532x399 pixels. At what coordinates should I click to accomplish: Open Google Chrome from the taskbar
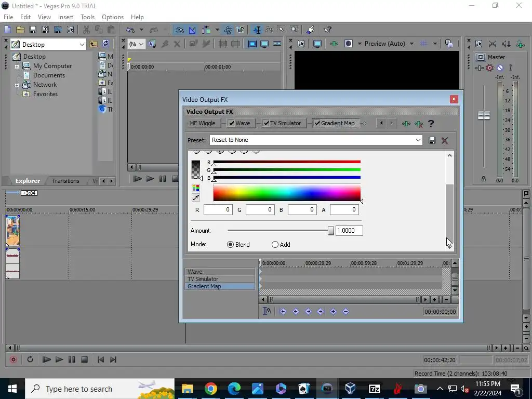pos(211,389)
